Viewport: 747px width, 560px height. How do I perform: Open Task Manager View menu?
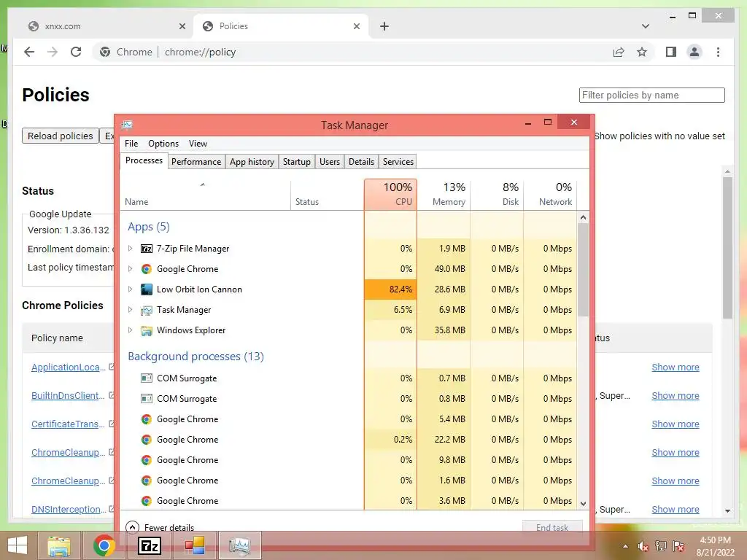pyautogui.click(x=198, y=144)
